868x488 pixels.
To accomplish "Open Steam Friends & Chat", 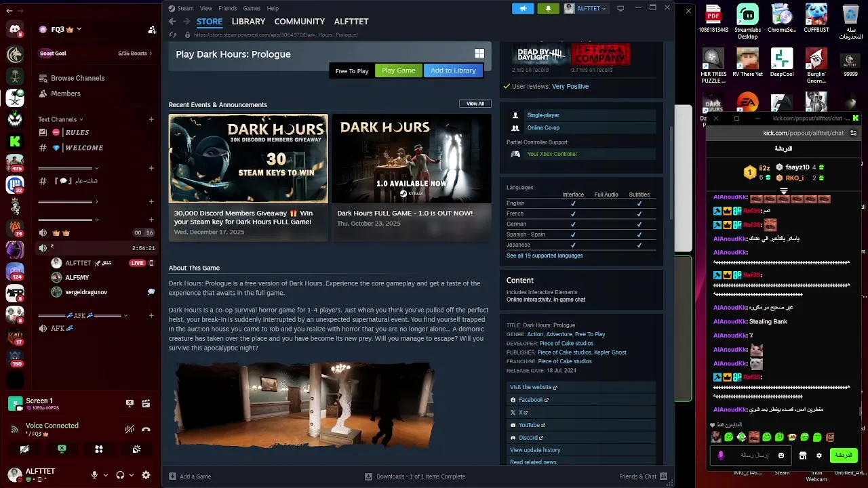I will tap(643, 476).
